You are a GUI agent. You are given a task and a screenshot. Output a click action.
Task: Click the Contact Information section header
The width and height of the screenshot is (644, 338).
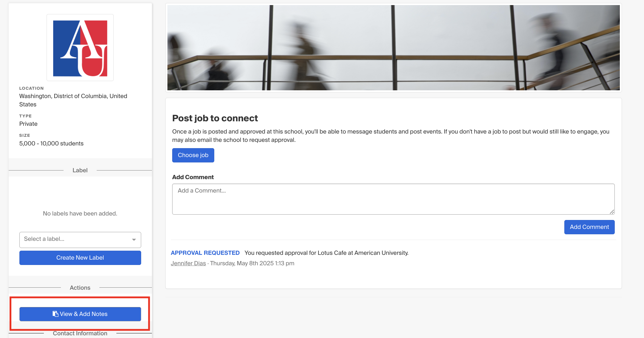(80, 333)
